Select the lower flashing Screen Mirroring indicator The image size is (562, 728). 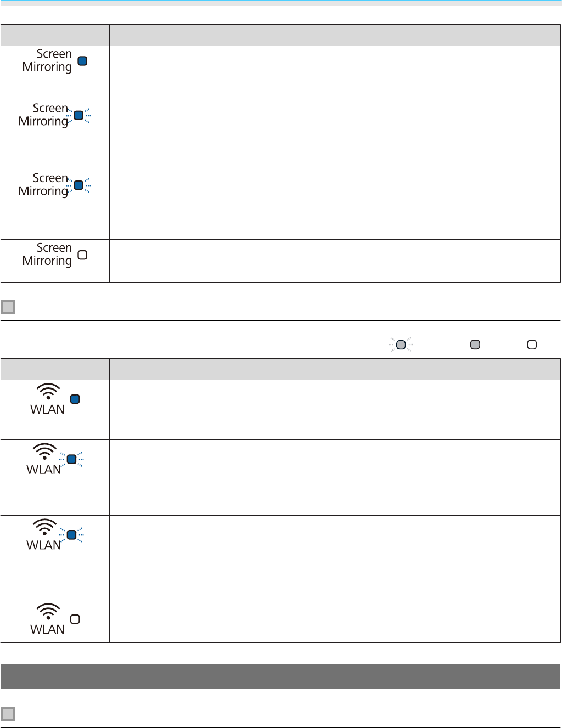coord(78,185)
